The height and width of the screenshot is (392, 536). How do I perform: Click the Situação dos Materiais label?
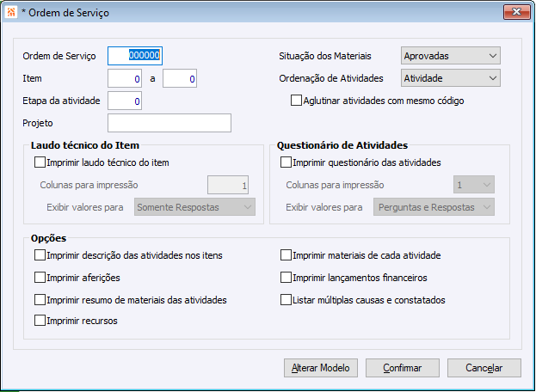pyautogui.click(x=325, y=56)
